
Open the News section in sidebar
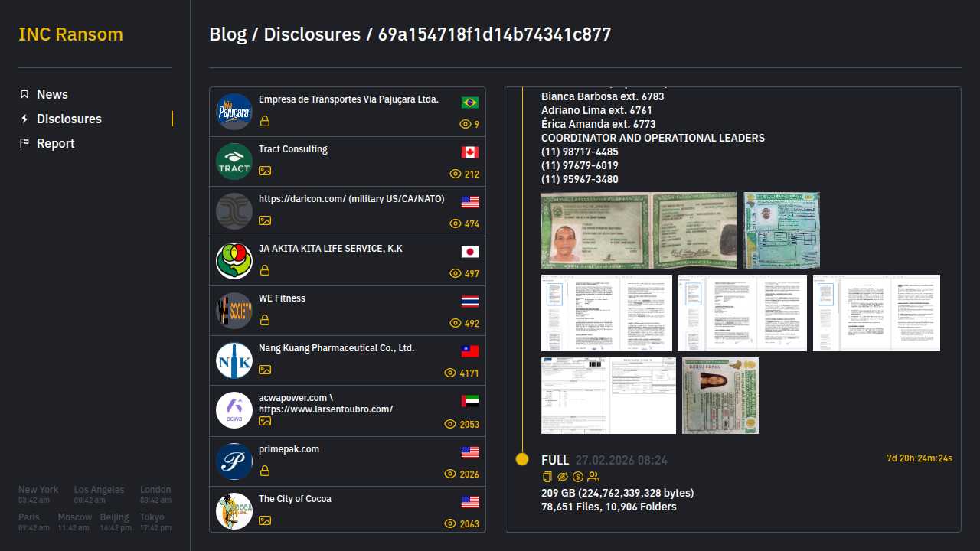click(x=52, y=94)
